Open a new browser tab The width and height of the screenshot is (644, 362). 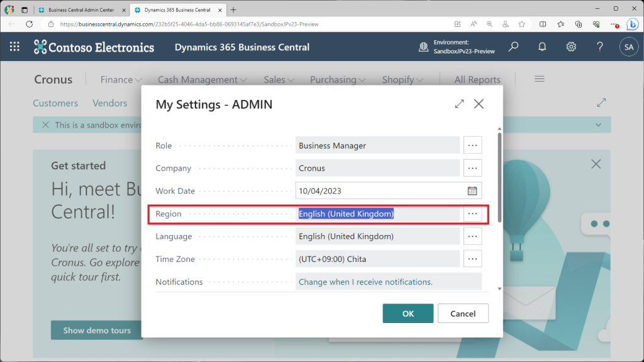click(233, 10)
